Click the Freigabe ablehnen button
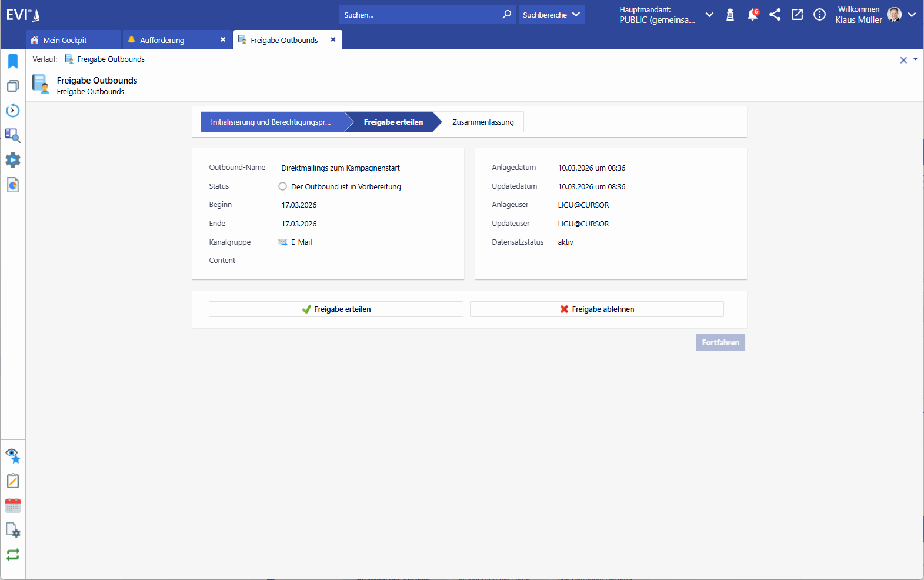This screenshot has width=924, height=580. [596, 309]
